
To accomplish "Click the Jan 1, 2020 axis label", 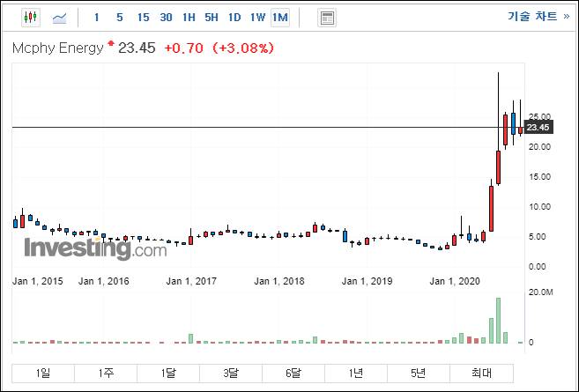I will click(x=455, y=281).
